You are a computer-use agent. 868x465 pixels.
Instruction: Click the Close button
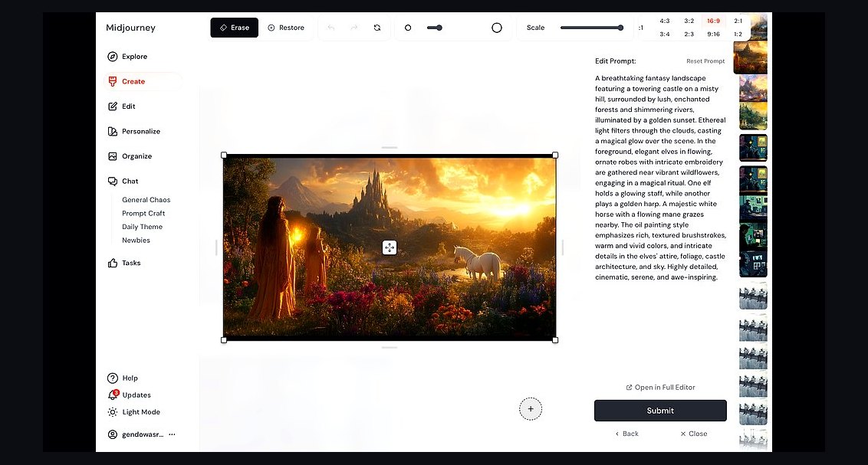694,434
